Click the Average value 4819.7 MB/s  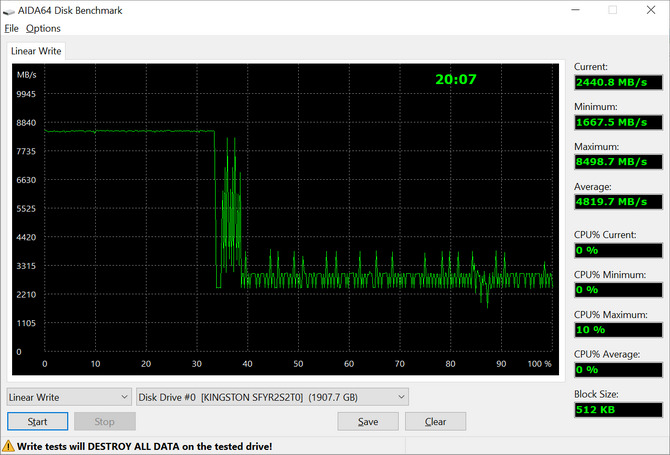[x=618, y=202]
